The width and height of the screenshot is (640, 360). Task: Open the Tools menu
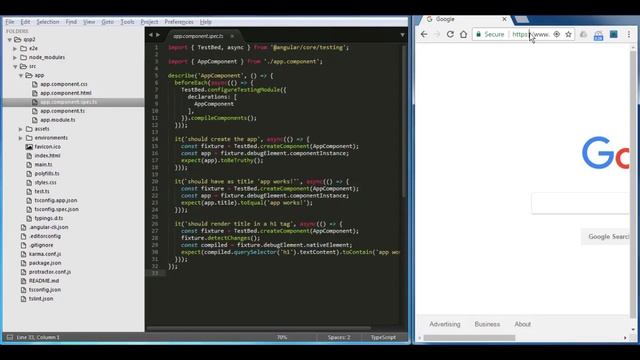click(127, 22)
